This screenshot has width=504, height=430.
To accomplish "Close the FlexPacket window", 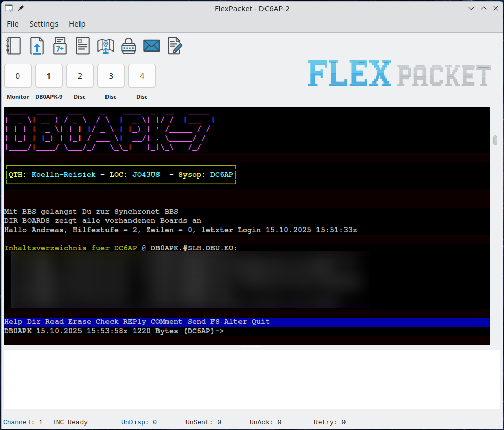I will click(x=496, y=8).
